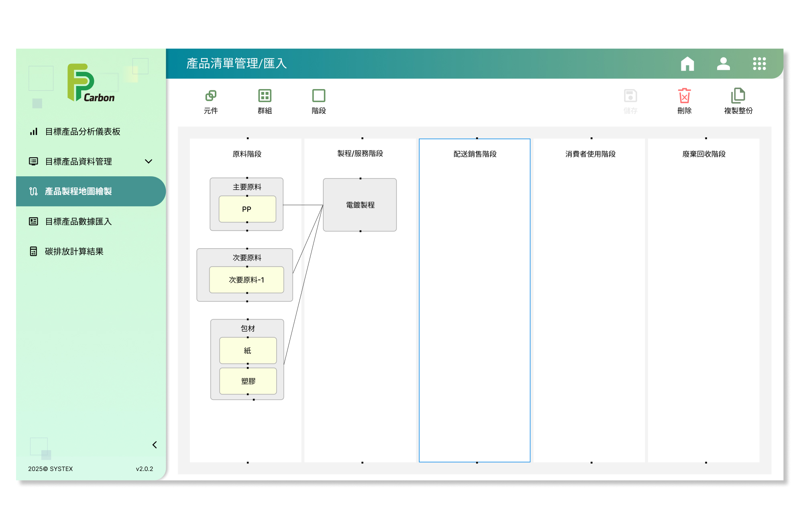Click the 廢棄回收階段 stage title
The height and width of the screenshot is (532, 803).
[704, 154]
